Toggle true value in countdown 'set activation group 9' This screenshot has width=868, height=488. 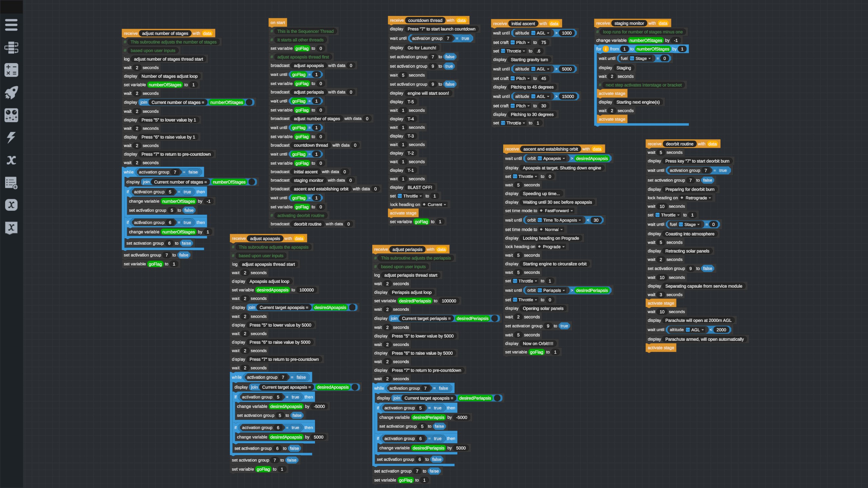[449, 66]
